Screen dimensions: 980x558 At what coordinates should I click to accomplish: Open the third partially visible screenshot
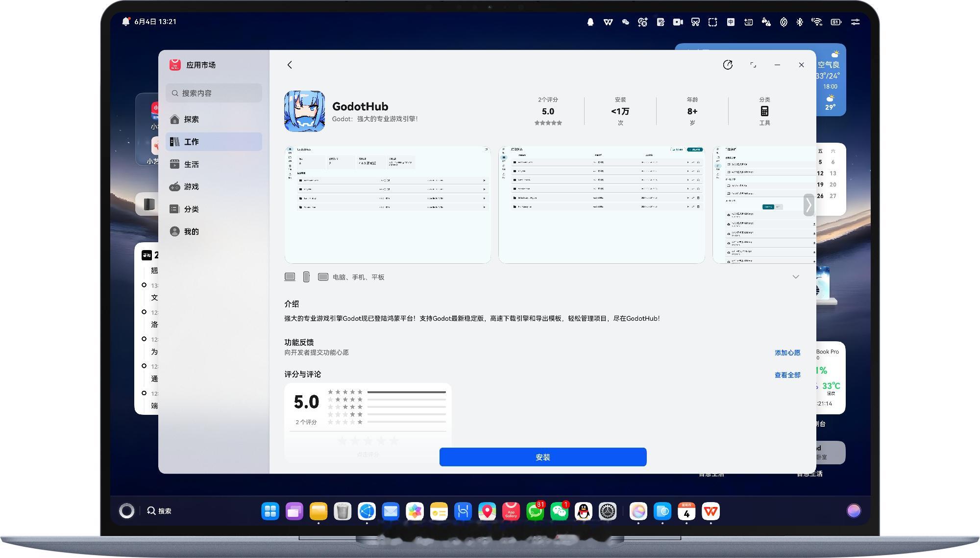(x=764, y=204)
